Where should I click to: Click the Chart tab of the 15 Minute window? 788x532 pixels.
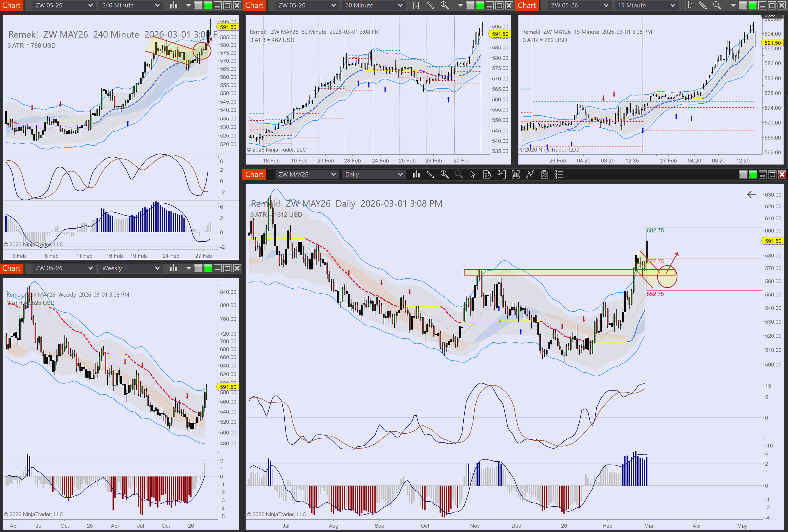[x=527, y=5]
